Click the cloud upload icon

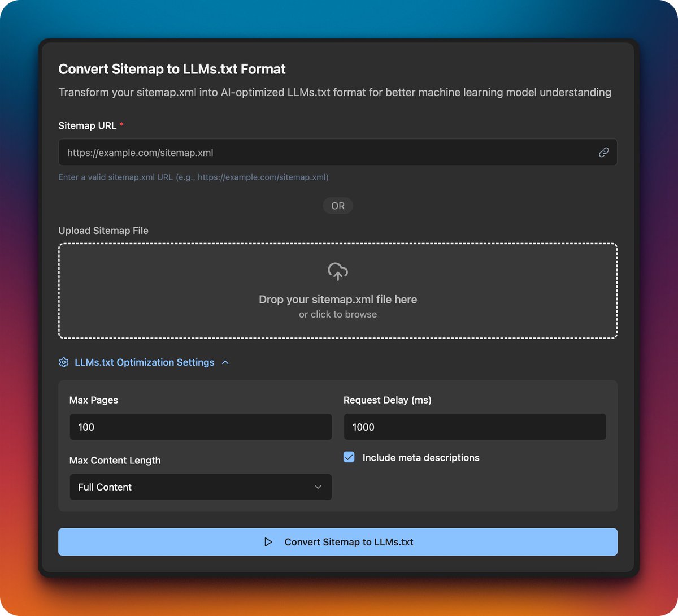[x=338, y=272]
